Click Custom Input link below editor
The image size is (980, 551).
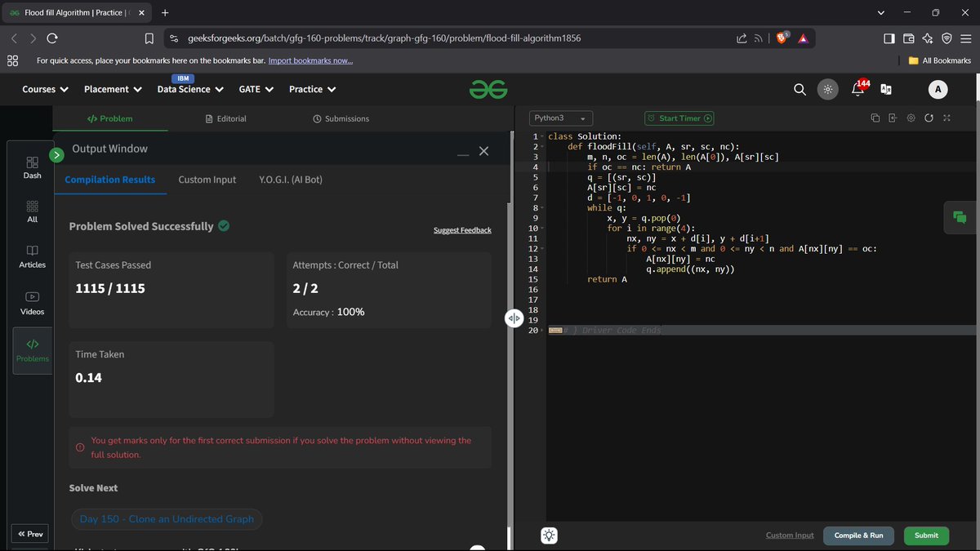pyautogui.click(x=790, y=535)
